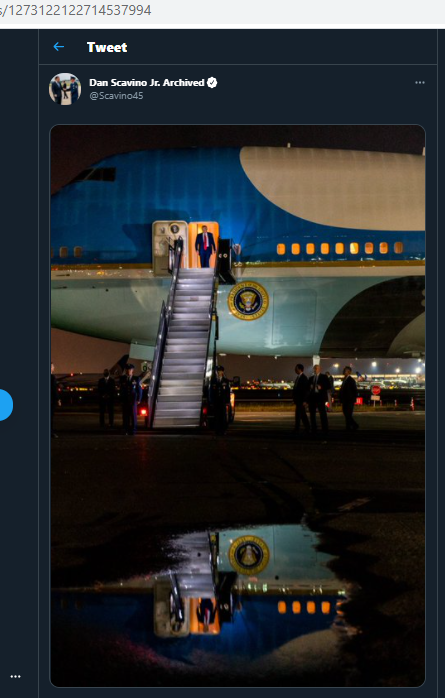Click the presidential seal on the airplane fuselage
Image resolution: width=445 pixels, height=698 pixels.
(x=248, y=300)
